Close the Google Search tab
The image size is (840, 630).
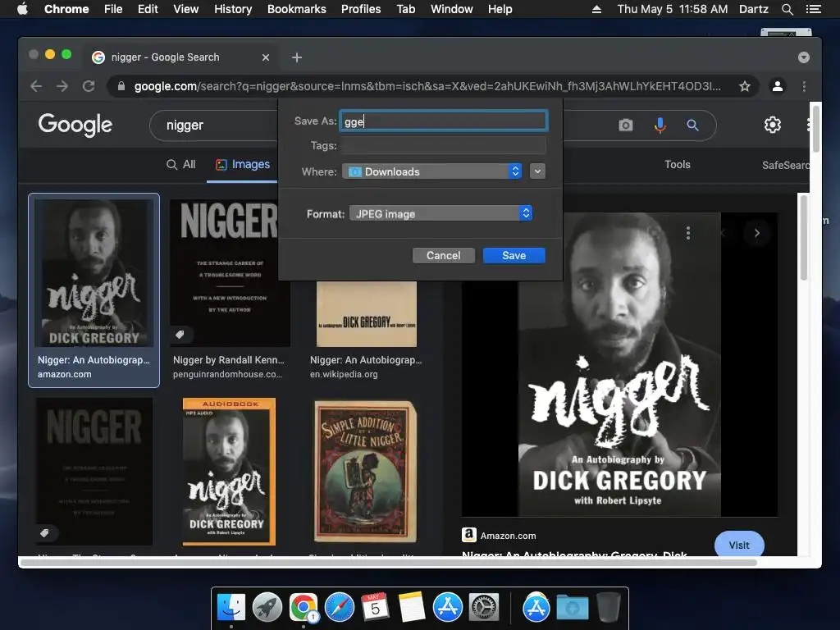pyautogui.click(x=266, y=57)
